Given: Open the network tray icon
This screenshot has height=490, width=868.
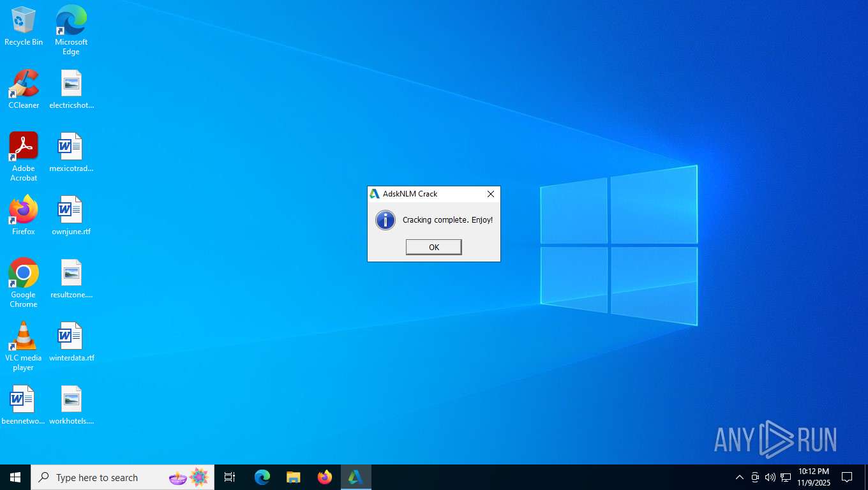Looking at the screenshot, I should (x=786, y=477).
